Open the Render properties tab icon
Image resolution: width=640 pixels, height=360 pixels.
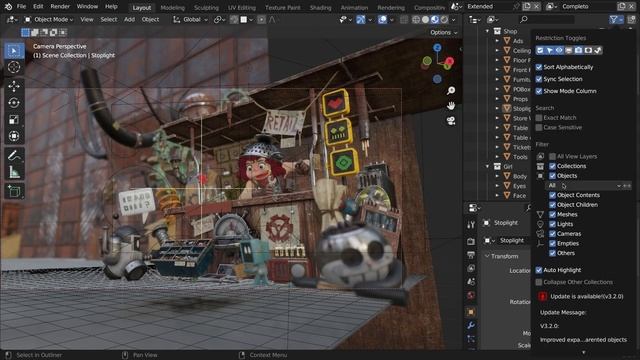[471, 242]
